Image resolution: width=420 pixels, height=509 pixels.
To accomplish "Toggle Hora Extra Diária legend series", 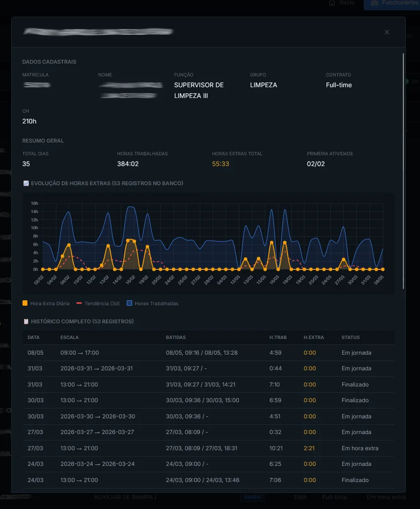I will [46, 303].
